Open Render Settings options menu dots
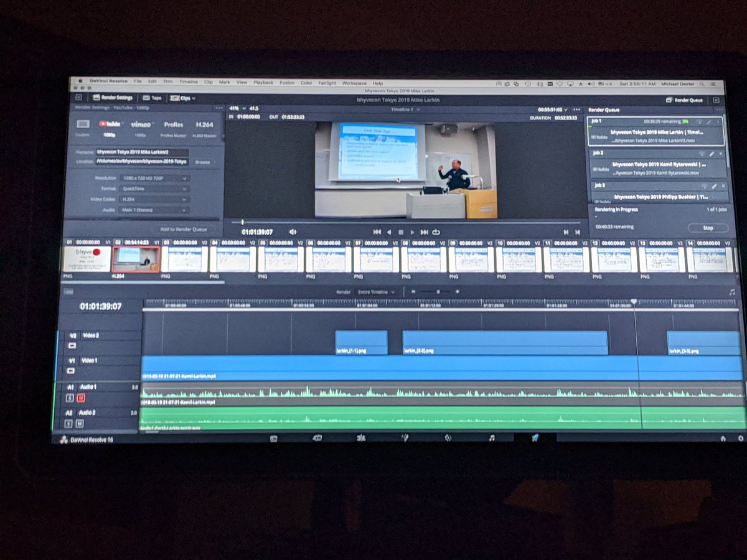The height and width of the screenshot is (560, 747). click(218, 108)
